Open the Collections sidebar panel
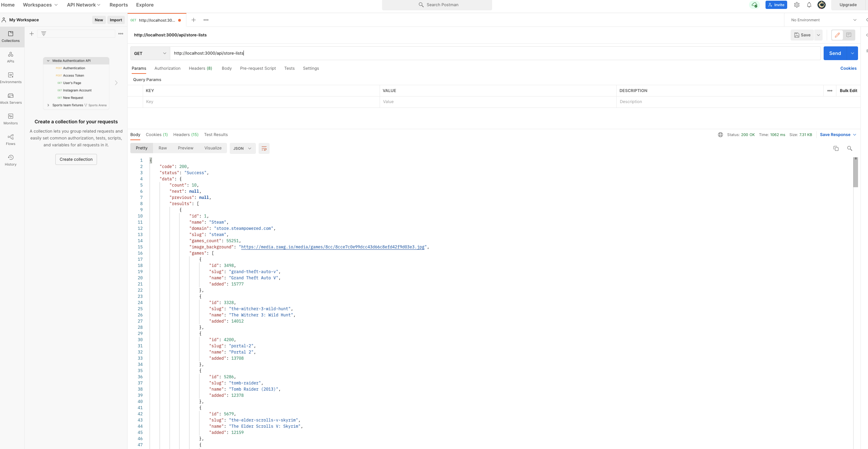 tap(11, 37)
